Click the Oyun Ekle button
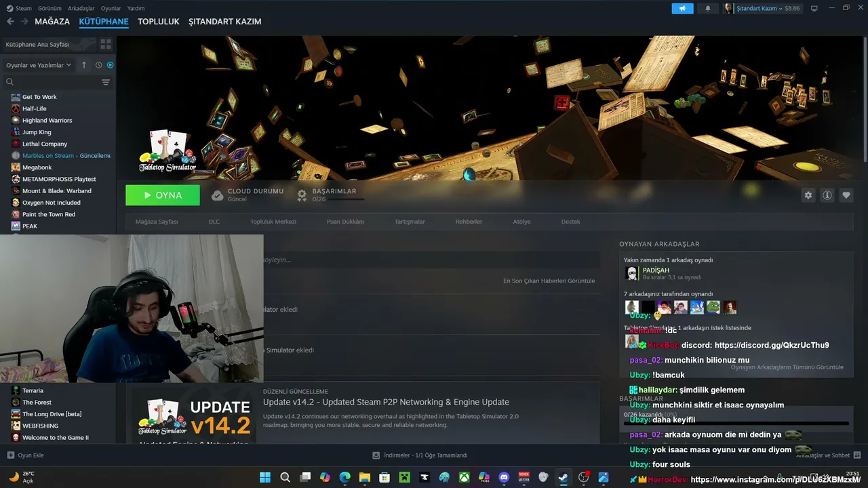868x488 pixels. click(26, 455)
